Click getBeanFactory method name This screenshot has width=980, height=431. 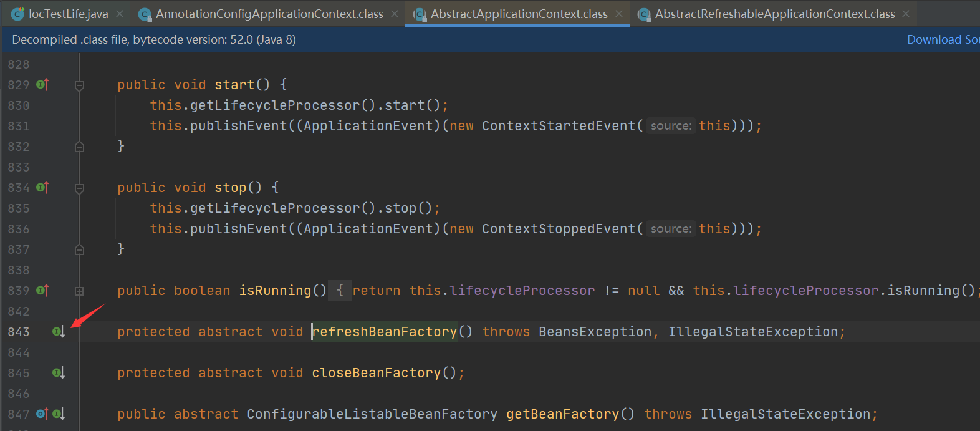click(563, 414)
